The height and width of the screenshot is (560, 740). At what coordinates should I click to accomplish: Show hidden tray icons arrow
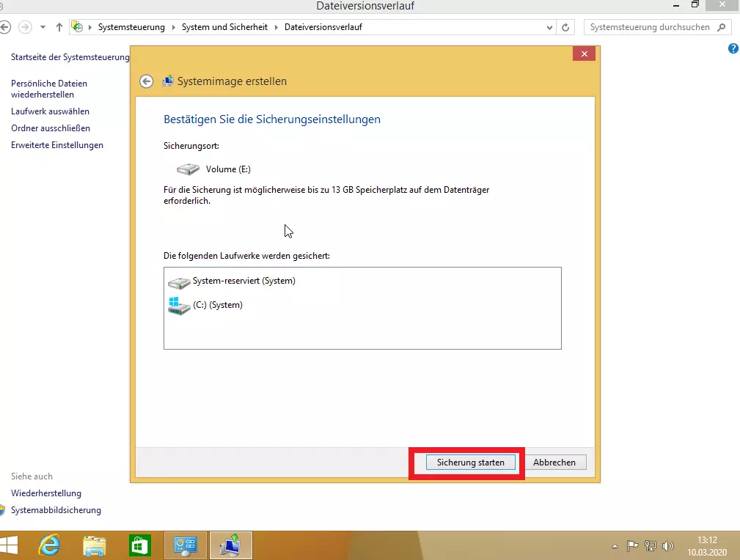[x=615, y=546]
